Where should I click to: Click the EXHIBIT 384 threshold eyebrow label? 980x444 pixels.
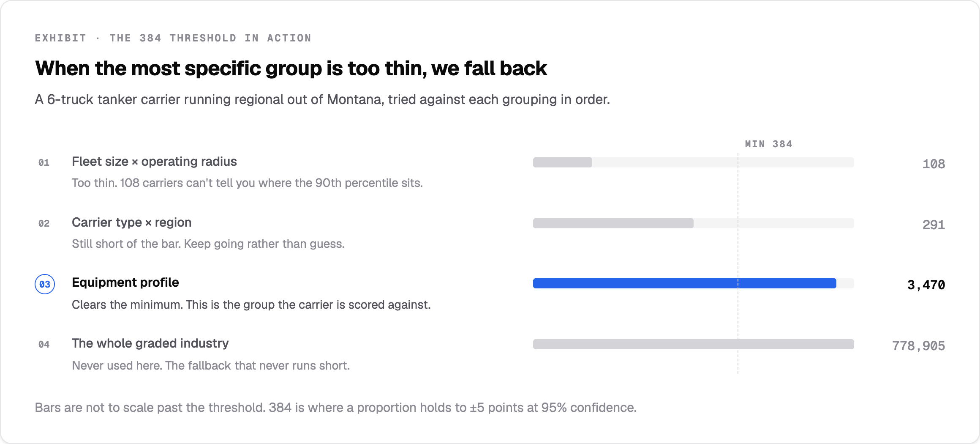tap(173, 38)
